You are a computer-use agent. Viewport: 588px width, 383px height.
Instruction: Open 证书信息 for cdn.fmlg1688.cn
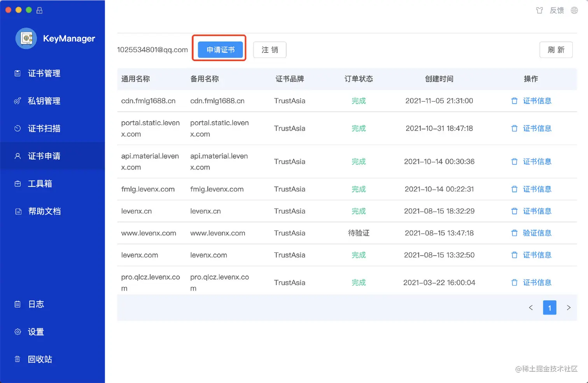coord(537,101)
